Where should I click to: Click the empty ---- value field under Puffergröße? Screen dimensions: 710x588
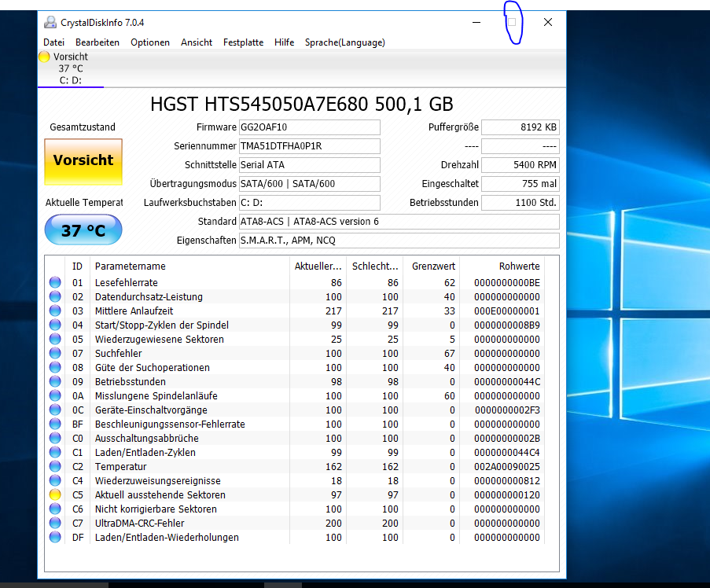tap(521, 146)
